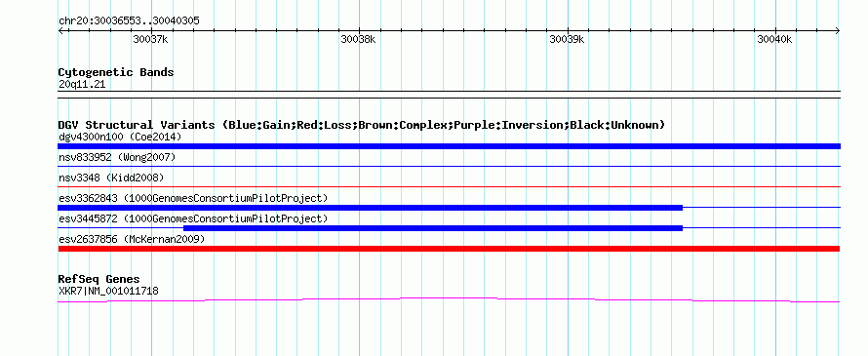Select the thick blue esv3445872 gain bar
Image resolution: width=868 pixels, height=356 pixels.
(x=433, y=228)
